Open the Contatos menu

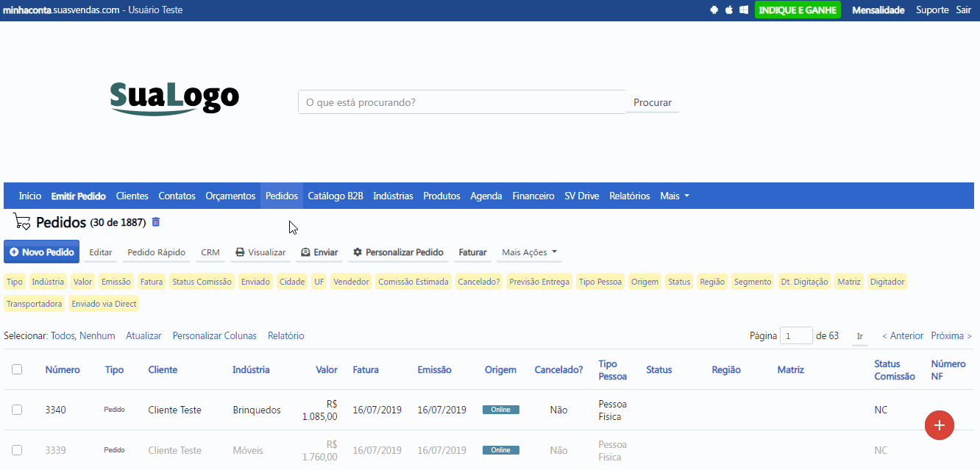(177, 196)
